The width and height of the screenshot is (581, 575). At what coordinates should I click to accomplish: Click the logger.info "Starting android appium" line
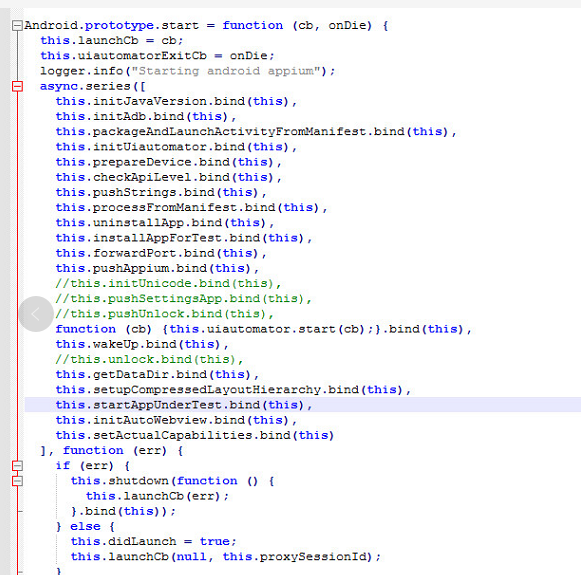[187, 71]
